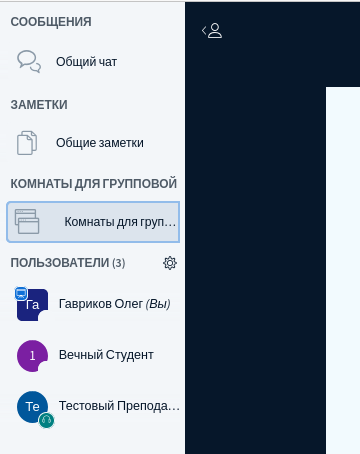Click the Те blue avatar
This screenshot has height=454, width=360.
pyautogui.click(x=32, y=407)
